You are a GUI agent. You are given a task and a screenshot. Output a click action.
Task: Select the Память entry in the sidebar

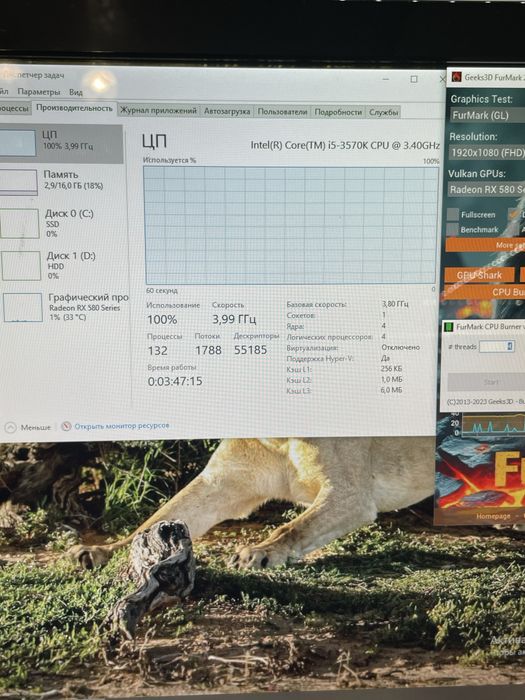pos(62,182)
